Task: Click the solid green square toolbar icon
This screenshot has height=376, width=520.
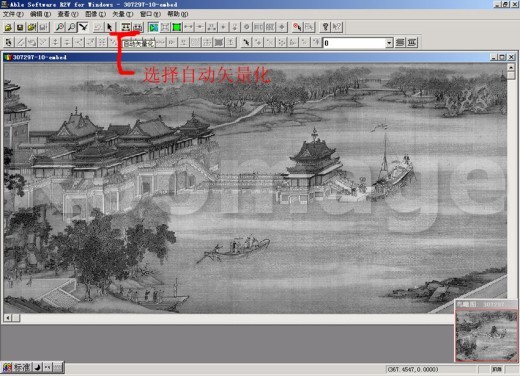Action: click(x=176, y=27)
